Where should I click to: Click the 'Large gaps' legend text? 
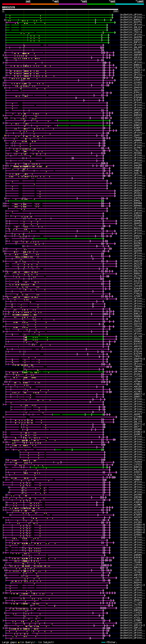tap(10, 642)
